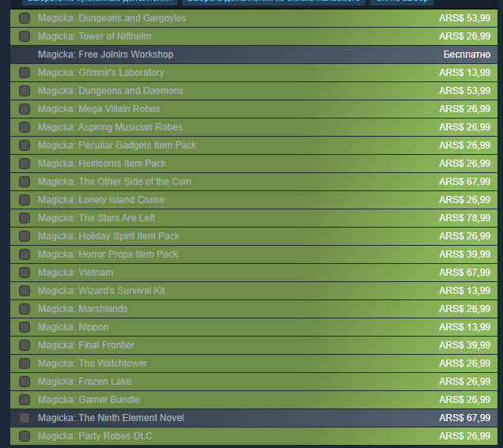Click the Magicka: Dungeons and Gargoyles title

[112, 18]
